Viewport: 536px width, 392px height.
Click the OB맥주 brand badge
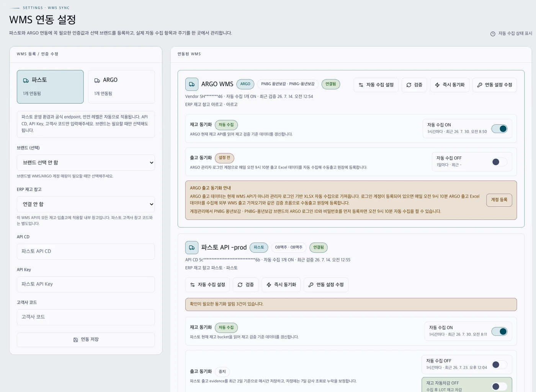[289, 247]
